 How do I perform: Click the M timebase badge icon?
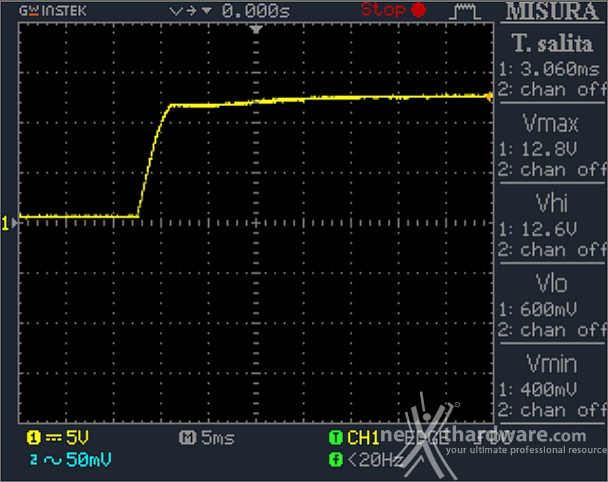coord(188,438)
